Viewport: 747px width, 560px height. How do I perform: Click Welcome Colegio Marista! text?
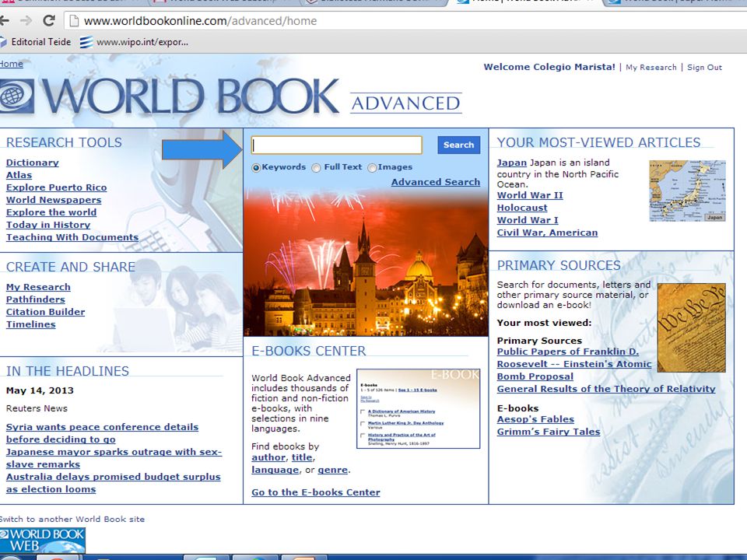[x=549, y=67]
